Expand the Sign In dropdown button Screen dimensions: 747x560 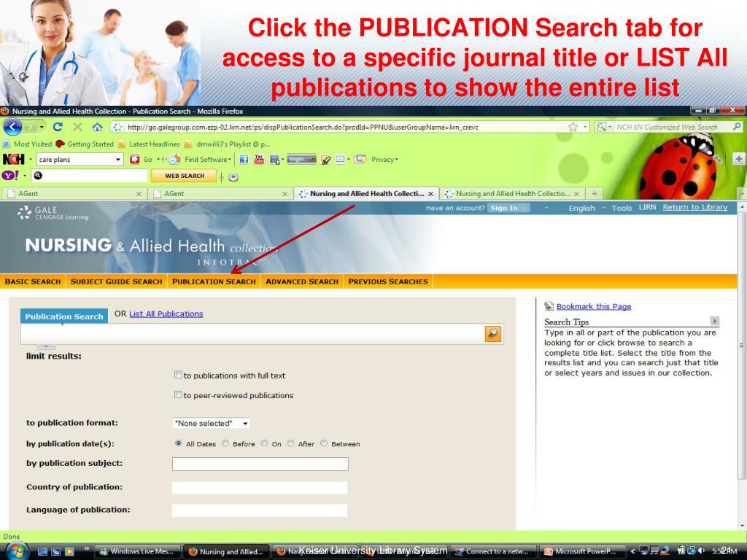point(524,208)
